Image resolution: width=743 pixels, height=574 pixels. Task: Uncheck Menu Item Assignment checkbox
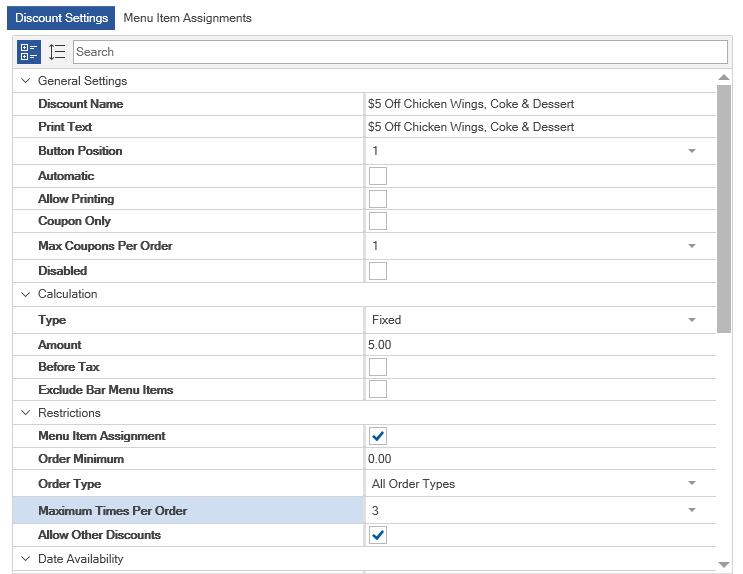coord(378,436)
